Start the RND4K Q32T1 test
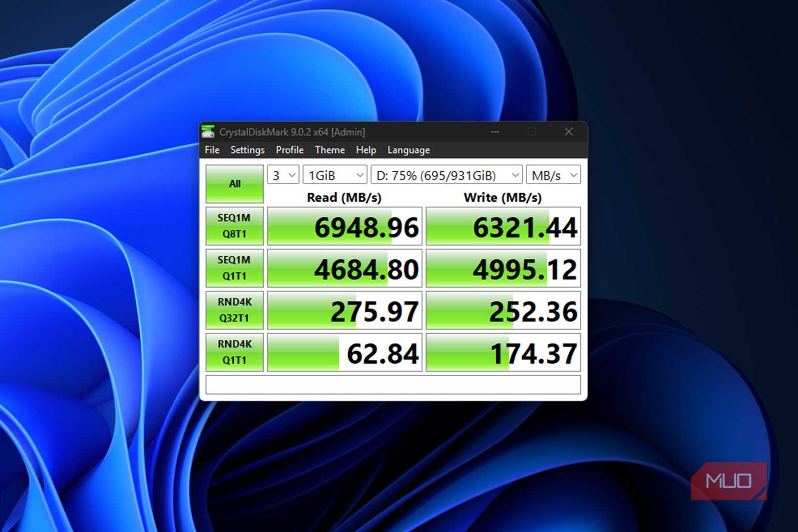The width and height of the screenshot is (798, 532). pos(235,310)
